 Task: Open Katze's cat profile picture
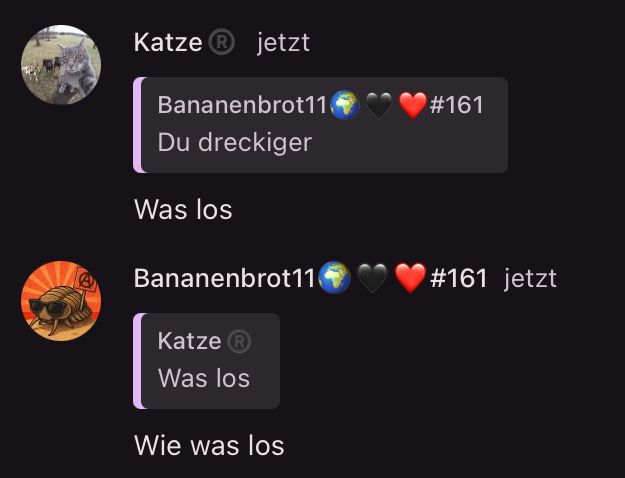(x=61, y=65)
